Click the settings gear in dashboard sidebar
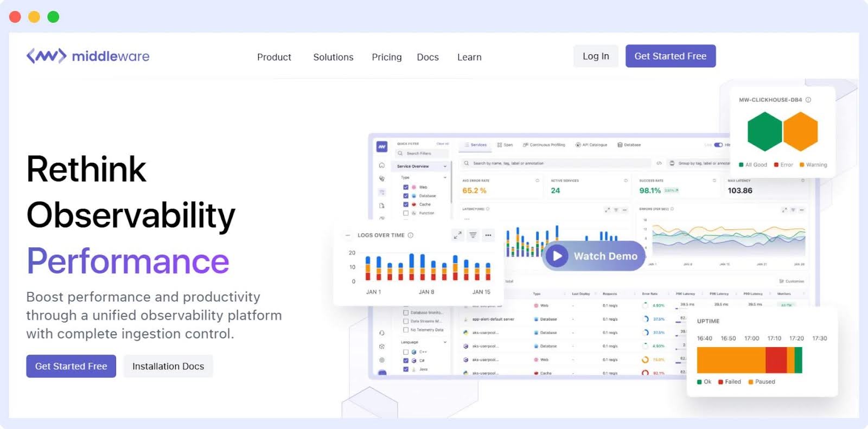Viewport: 868px width, 429px height. pyautogui.click(x=382, y=360)
